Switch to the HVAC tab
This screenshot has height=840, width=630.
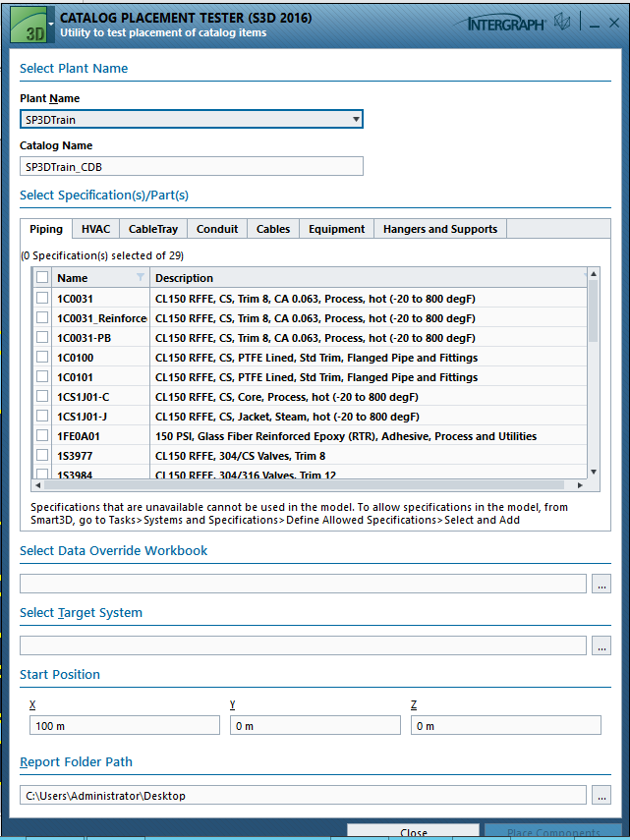[96, 229]
